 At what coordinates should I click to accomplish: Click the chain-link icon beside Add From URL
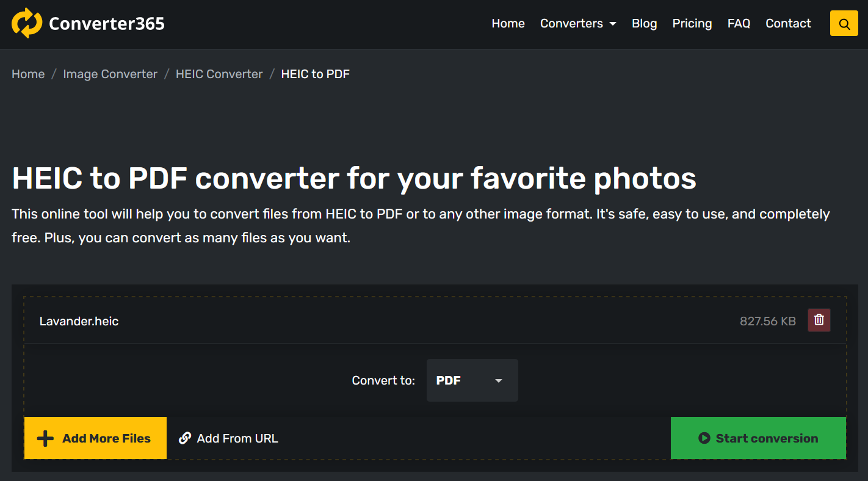(185, 438)
